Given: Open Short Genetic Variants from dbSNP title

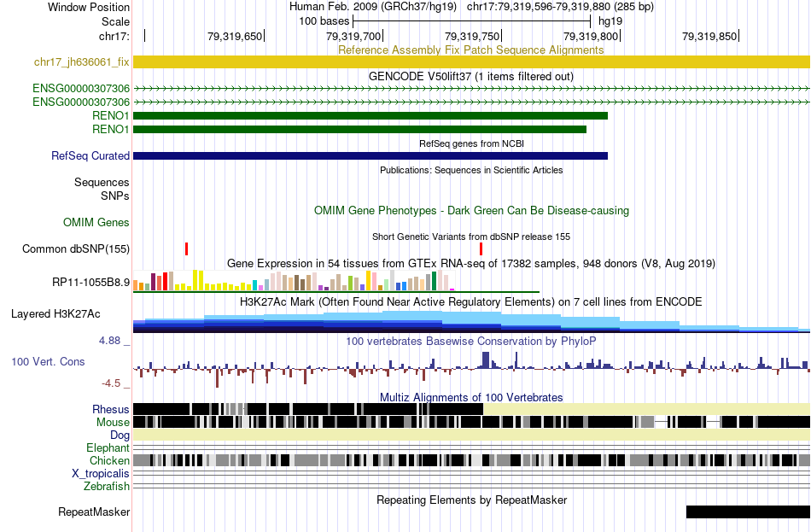Looking at the screenshot, I should (x=470, y=237).
